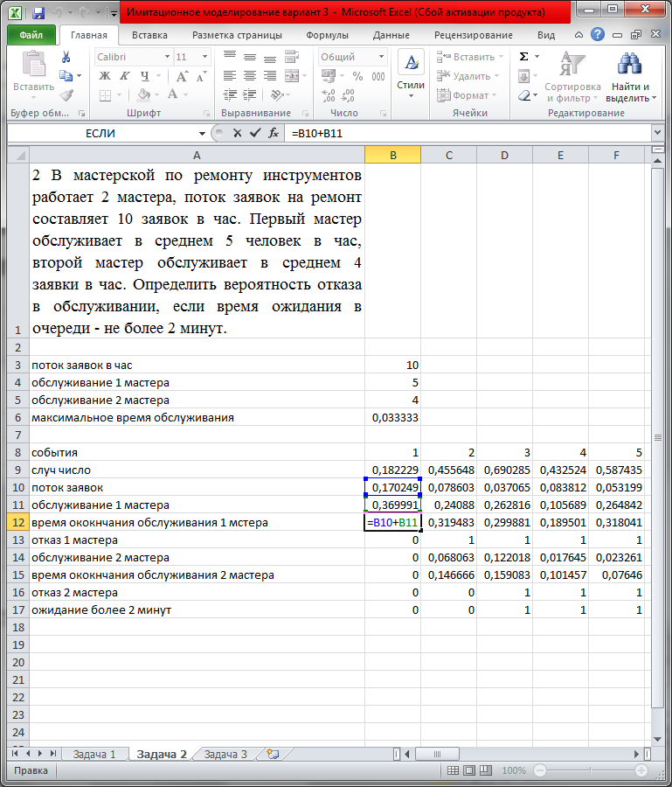Switch to Normal view in status bar
This screenshot has height=787, width=672.
click(x=453, y=770)
